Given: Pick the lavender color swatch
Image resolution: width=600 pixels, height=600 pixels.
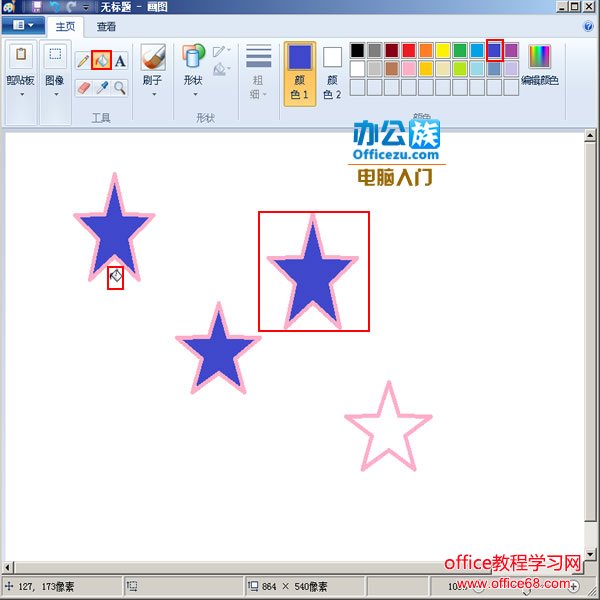Looking at the screenshot, I should point(511,69).
